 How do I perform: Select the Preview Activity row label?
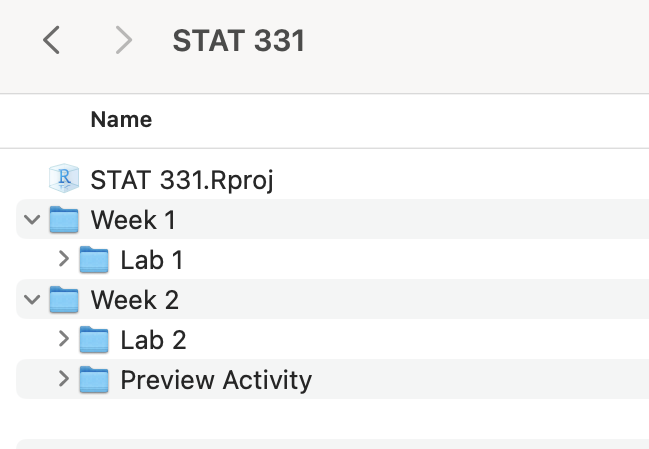(x=216, y=380)
